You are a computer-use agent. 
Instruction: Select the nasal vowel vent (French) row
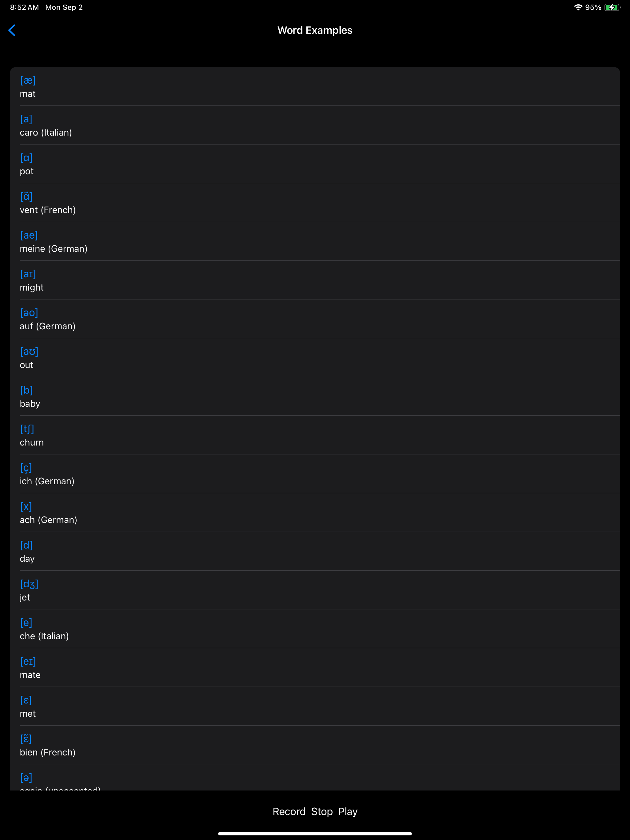pyautogui.click(x=315, y=203)
